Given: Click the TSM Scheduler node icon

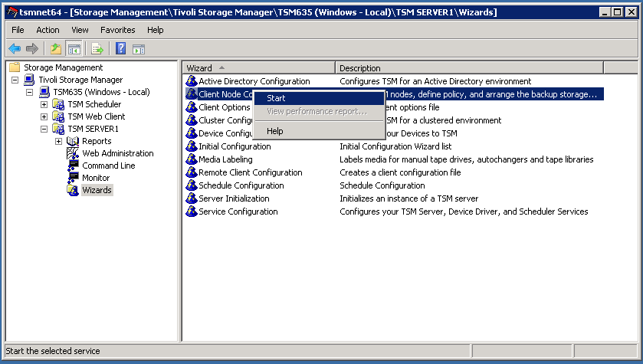Looking at the screenshot, I should coord(58,104).
